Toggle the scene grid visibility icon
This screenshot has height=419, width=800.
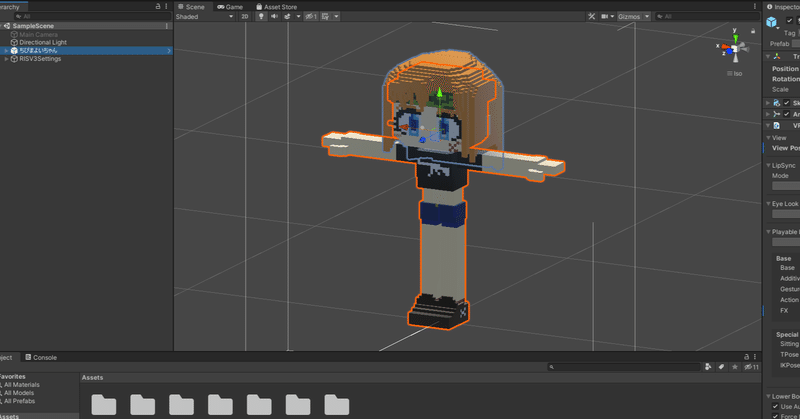(x=326, y=16)
